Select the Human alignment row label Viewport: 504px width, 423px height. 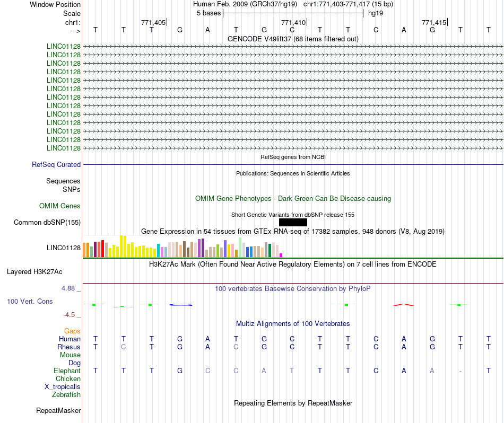coord(69,339)
